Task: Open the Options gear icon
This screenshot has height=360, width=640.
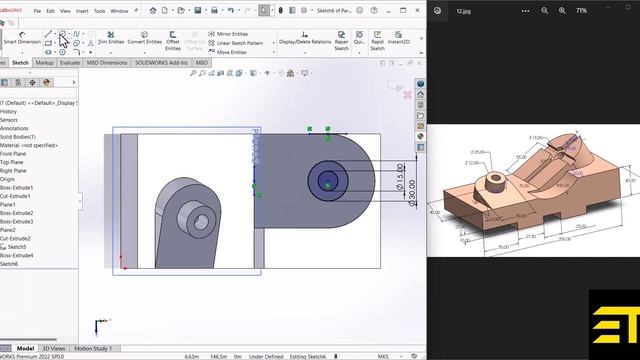Action: coord(304,11)
